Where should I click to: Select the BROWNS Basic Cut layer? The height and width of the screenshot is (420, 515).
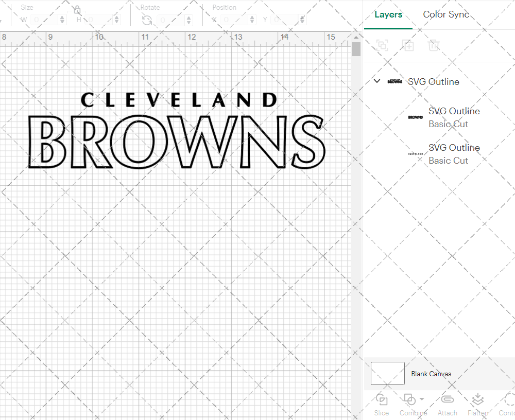pos(454,117)
